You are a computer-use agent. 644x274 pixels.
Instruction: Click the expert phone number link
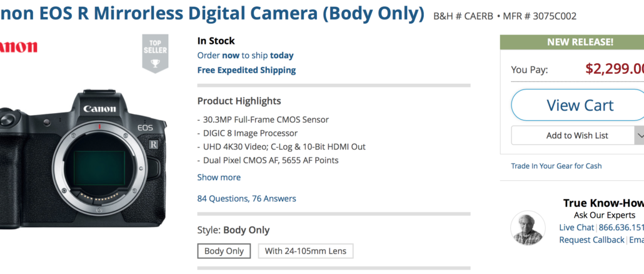(621, 228)
